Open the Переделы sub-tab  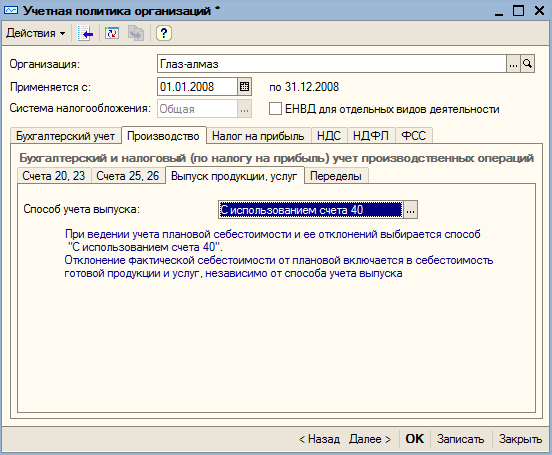tap(336, 176)
